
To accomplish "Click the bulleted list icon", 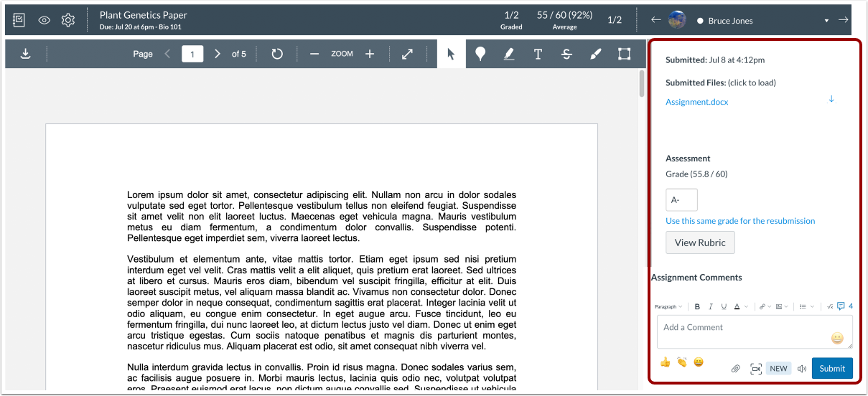I will [x=803, y=306].
